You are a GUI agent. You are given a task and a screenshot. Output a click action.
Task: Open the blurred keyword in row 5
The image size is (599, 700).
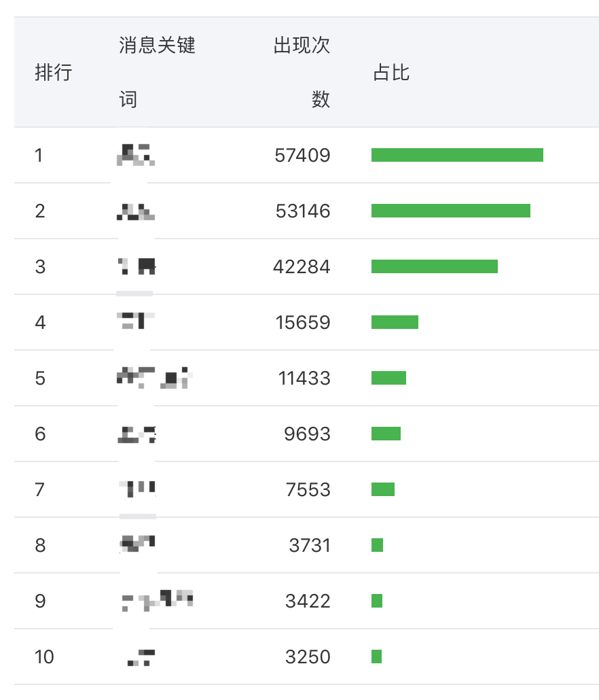click(x=154, y=377)
